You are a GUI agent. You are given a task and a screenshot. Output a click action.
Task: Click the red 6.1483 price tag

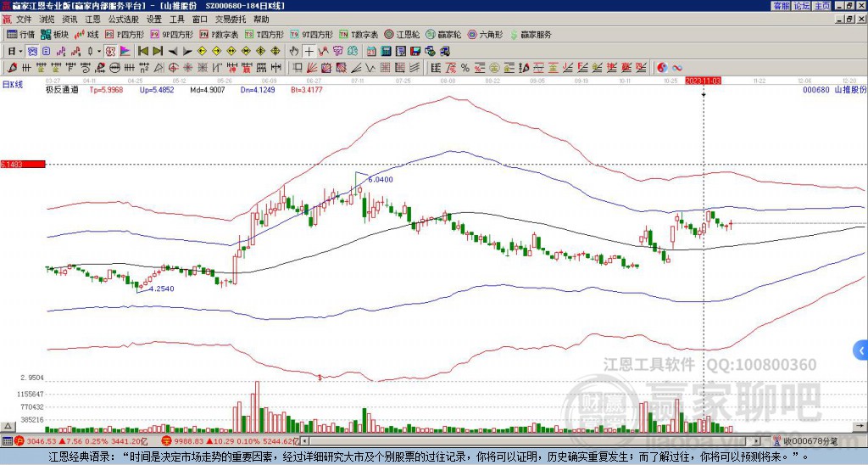pos(22,165)
